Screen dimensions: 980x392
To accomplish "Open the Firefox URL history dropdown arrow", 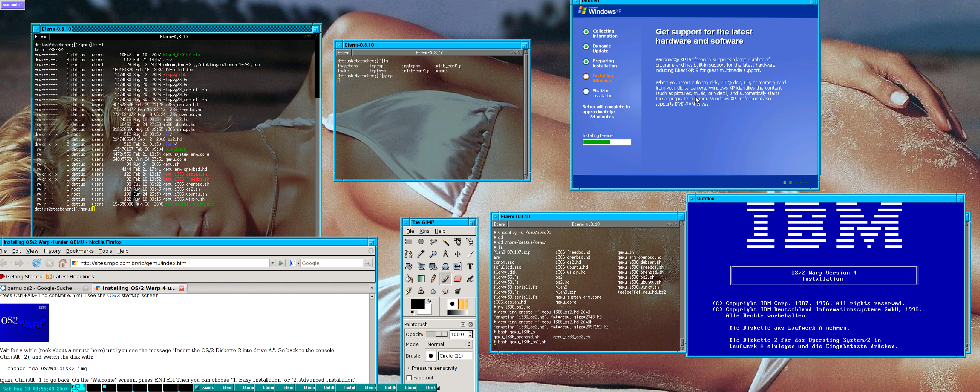I will 273,263.
